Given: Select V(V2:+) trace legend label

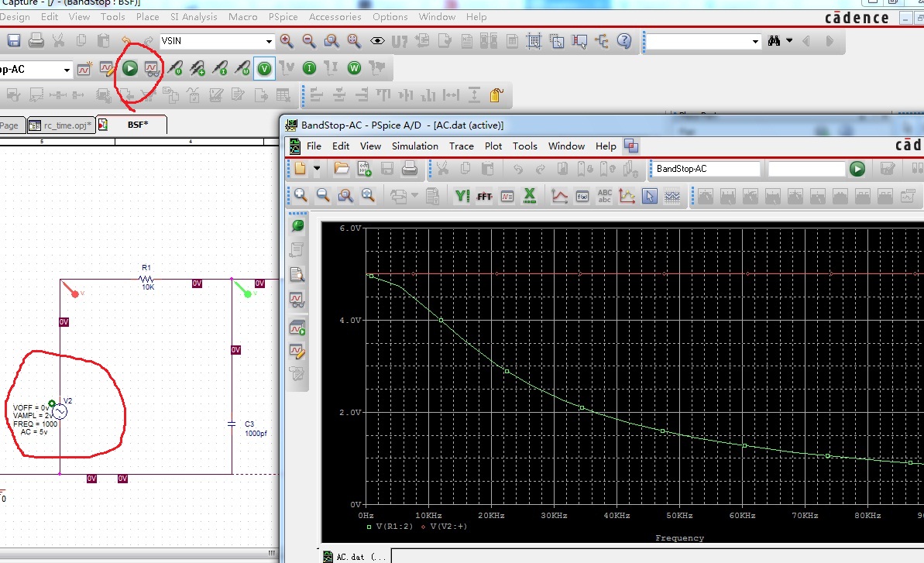Looking at the screenshot, I should coord(448,527).
